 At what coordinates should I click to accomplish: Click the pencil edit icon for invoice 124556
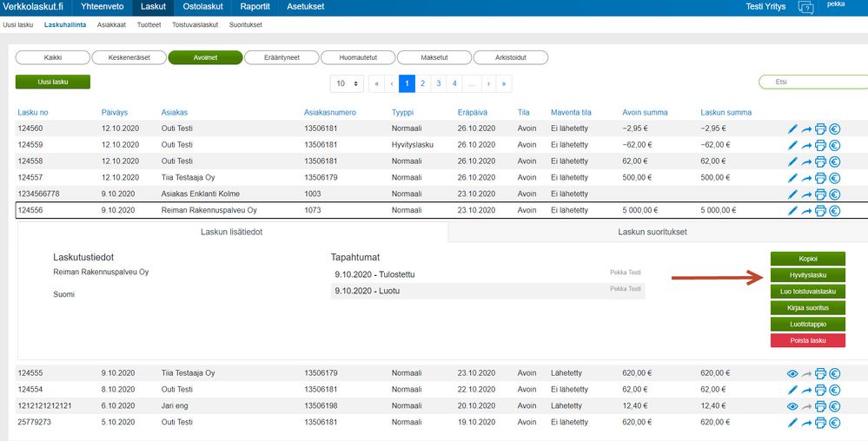pos(792,210)
